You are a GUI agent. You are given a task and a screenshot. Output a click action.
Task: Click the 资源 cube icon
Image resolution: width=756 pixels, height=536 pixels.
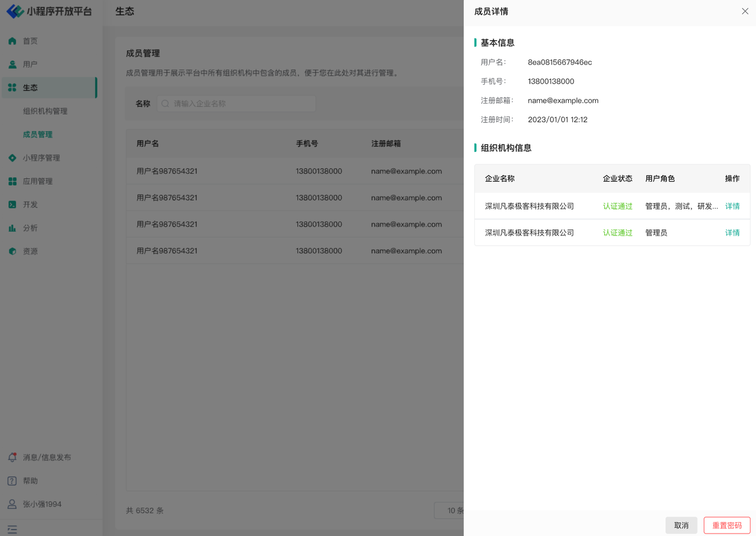pyautogui.click(x=12, y=251)
